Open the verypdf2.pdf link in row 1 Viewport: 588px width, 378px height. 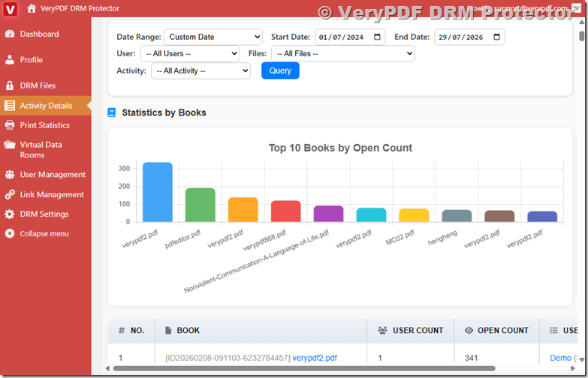click(x=315, y=358)
